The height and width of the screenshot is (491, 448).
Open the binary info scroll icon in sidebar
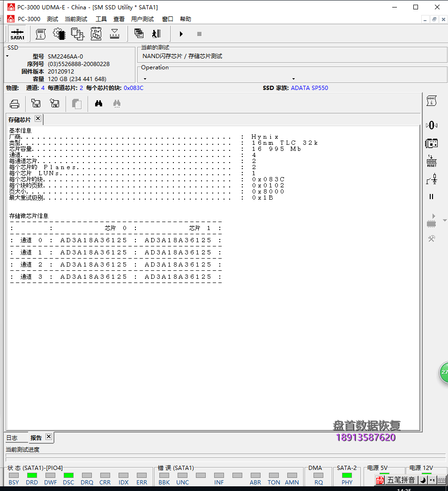[x=432, y=101]
